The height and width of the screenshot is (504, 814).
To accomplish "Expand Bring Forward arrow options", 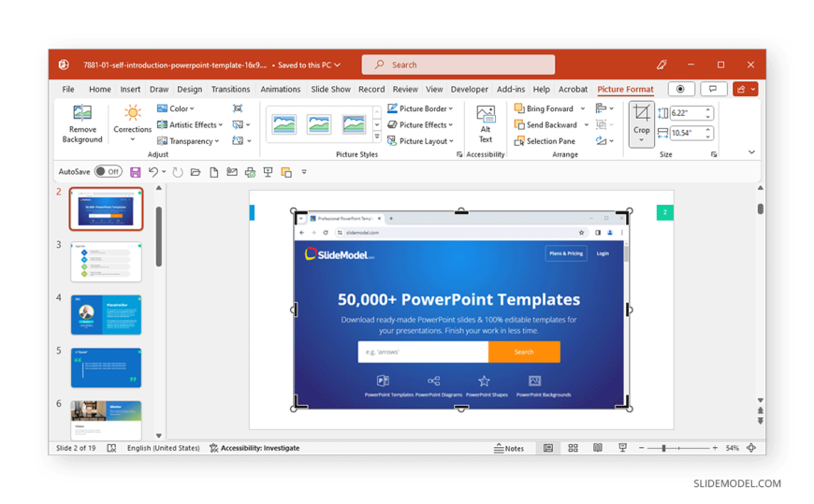I will point(583,108).
